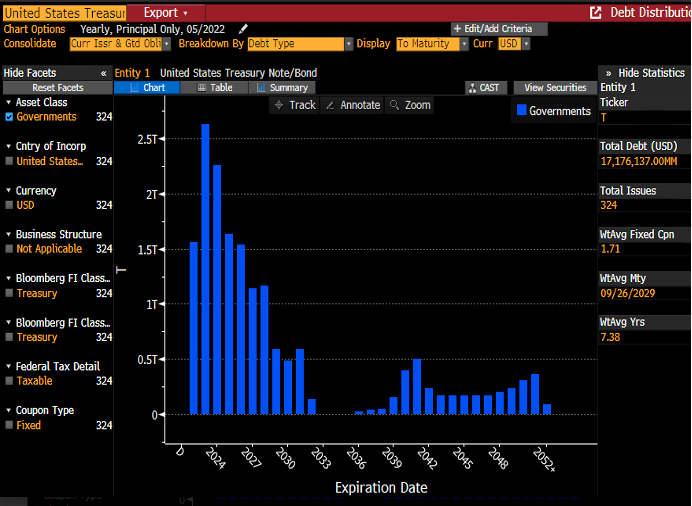Check the USD currency facet checkbox
692x506 pixels.
point(9,205)
